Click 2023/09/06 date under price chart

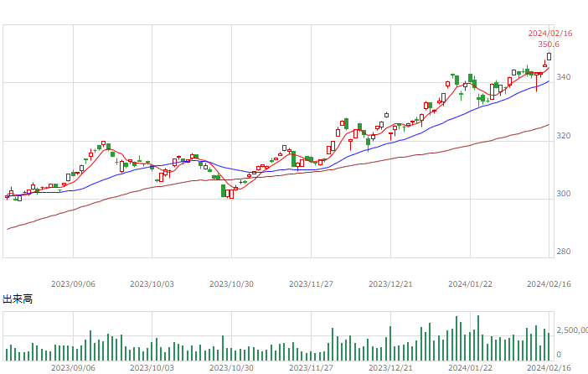(73, 284)
